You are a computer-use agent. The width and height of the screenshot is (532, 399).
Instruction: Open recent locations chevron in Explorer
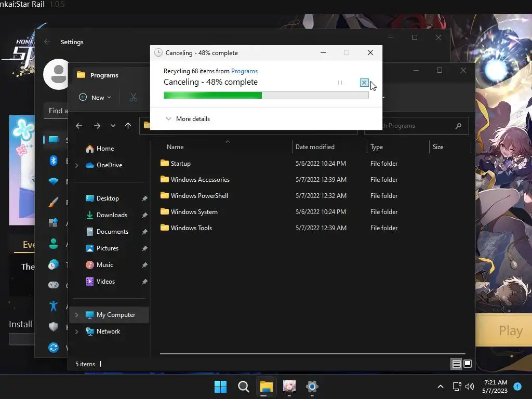pos(113,126)
